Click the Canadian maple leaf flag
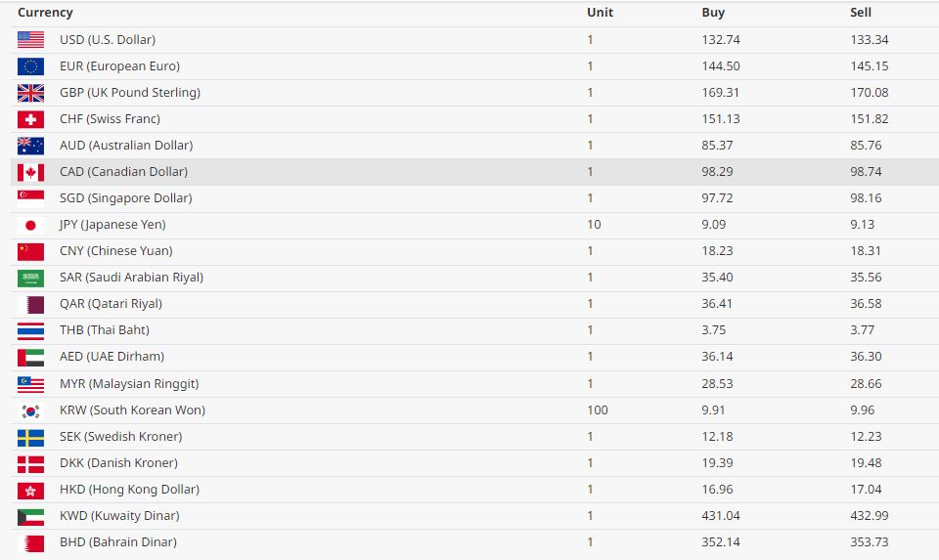 click(30, 172)
